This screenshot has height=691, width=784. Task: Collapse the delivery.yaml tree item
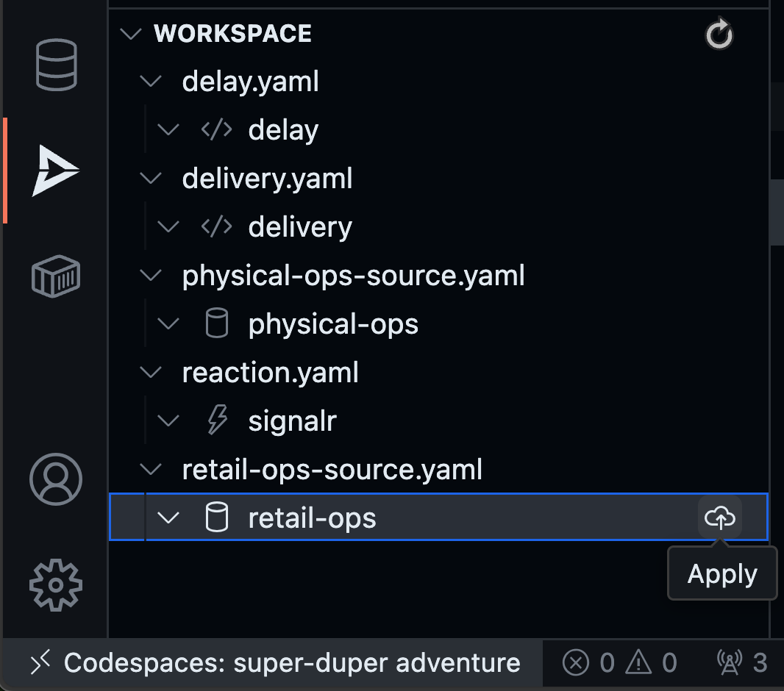point(151,178)
